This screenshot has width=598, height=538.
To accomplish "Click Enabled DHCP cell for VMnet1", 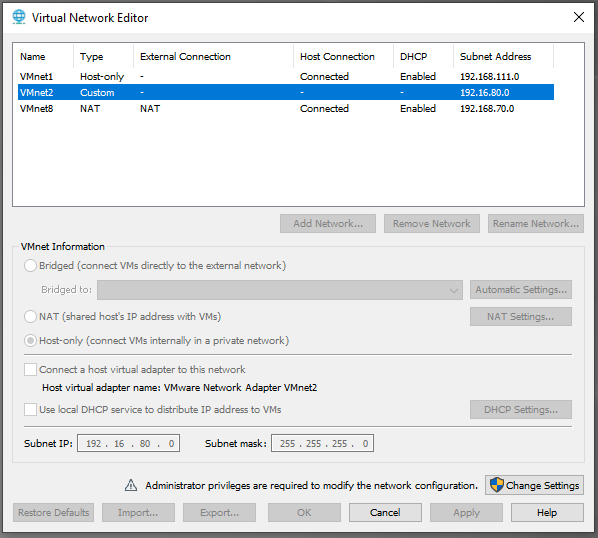I will tap(418, 77).
